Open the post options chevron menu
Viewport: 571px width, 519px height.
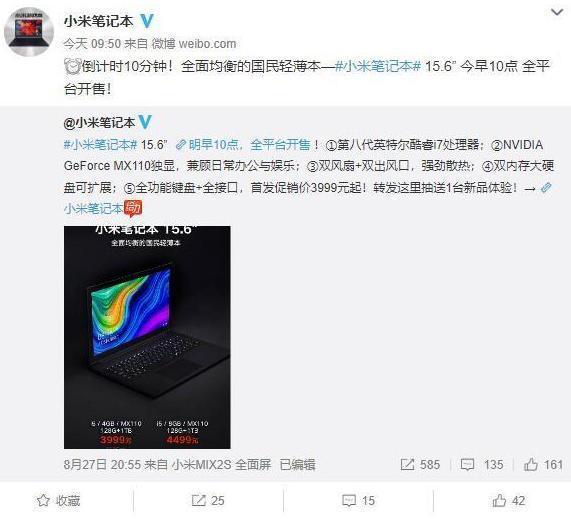(557, 13)
